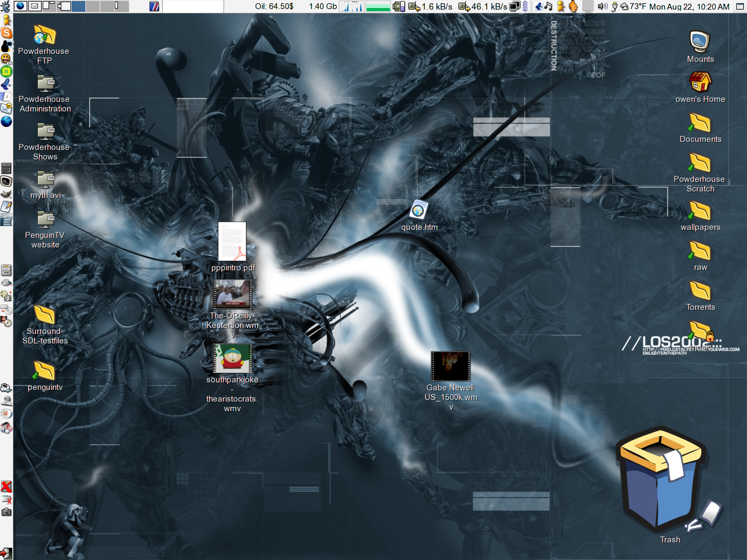Launch Skype from the side panel
The height and width of the screenshot is (560, 747).
(6, 33)
